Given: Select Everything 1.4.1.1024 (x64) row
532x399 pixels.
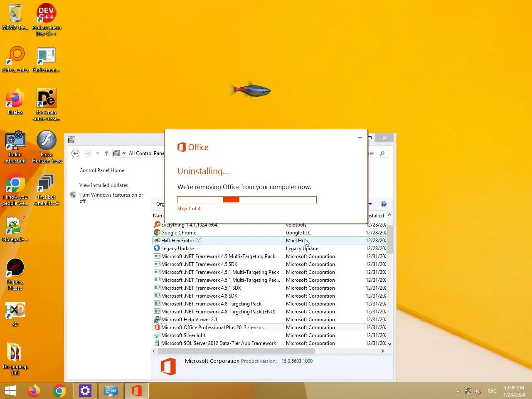Looking at the screenshot, I should 269,225.
